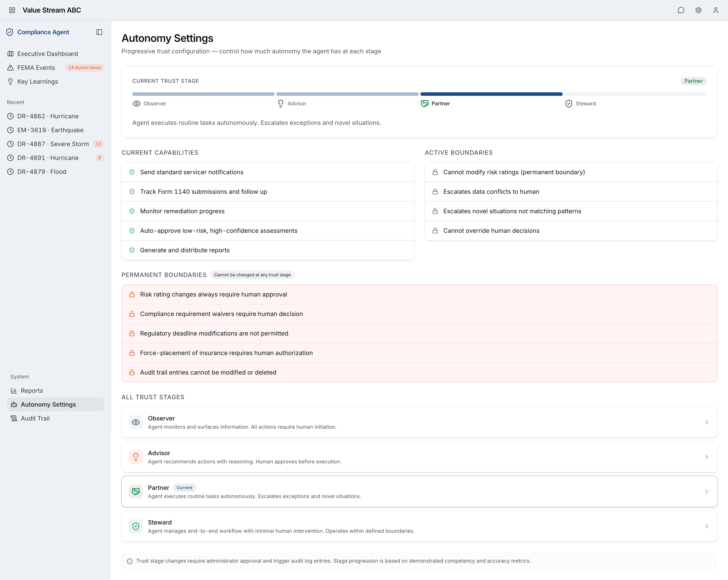Screen dimensions: 728x580
Task: Click the 18 Action Items badge
Action: click(84, 67)
